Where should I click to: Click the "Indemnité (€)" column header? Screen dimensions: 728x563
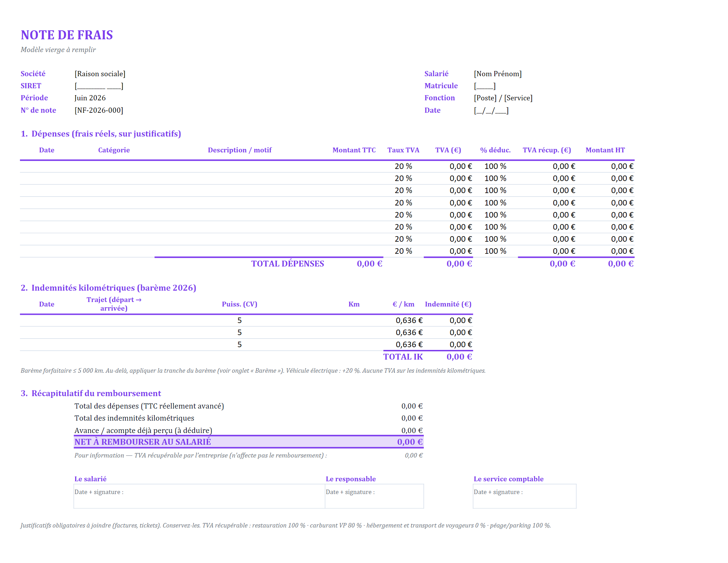click(448, 304)
